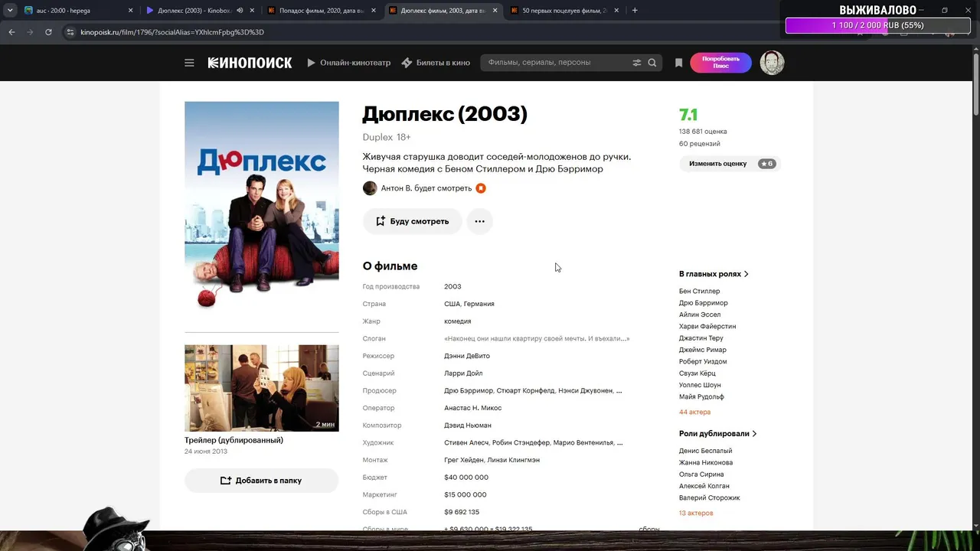Expand truncated producers list ellipsis
The image size is (980, 551).
coord(619,391)
